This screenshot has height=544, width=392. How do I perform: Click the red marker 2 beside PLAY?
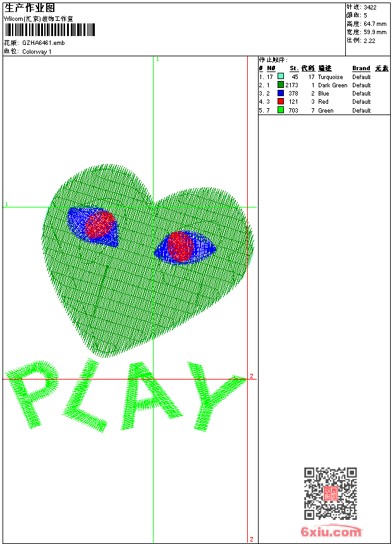point(251,376)
